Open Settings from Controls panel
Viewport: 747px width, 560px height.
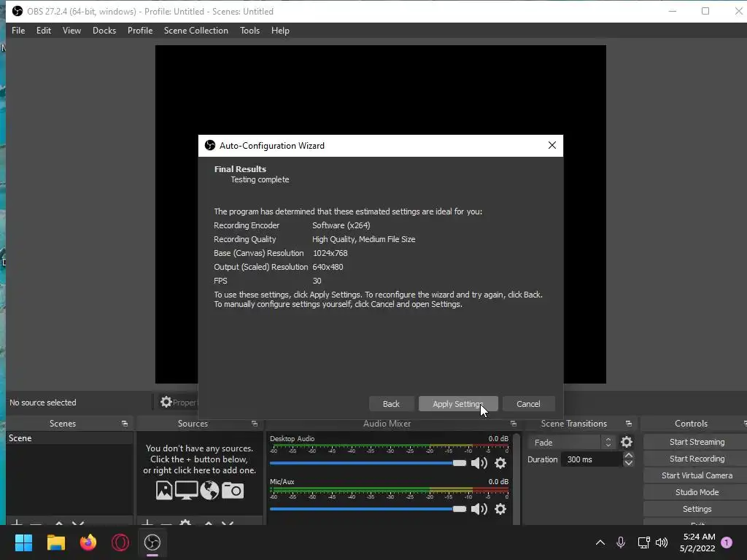pos(697,509)
